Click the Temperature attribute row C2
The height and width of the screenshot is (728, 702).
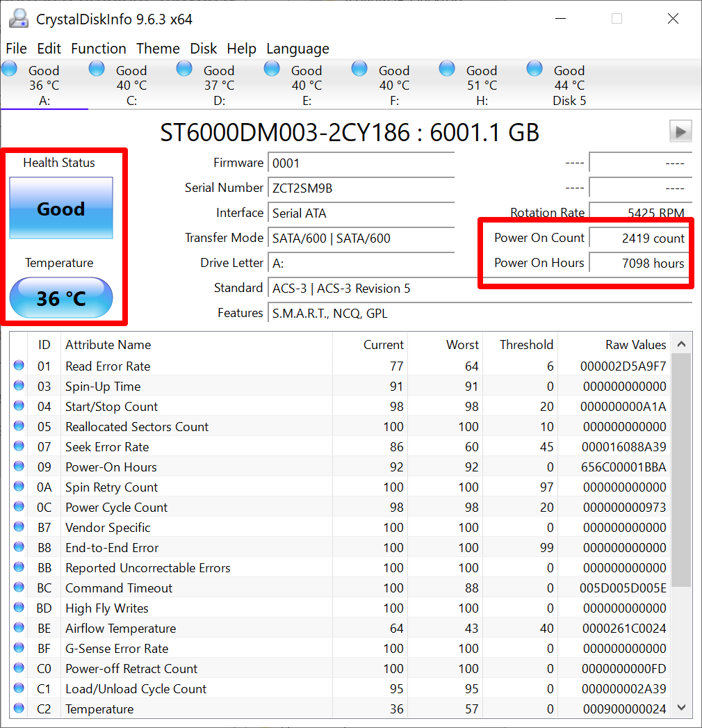[x=340, y=709]
